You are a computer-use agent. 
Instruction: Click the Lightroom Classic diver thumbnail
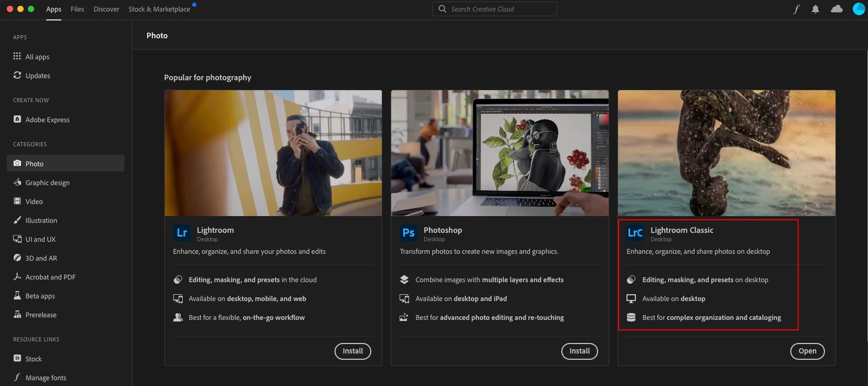click(727, 153)
